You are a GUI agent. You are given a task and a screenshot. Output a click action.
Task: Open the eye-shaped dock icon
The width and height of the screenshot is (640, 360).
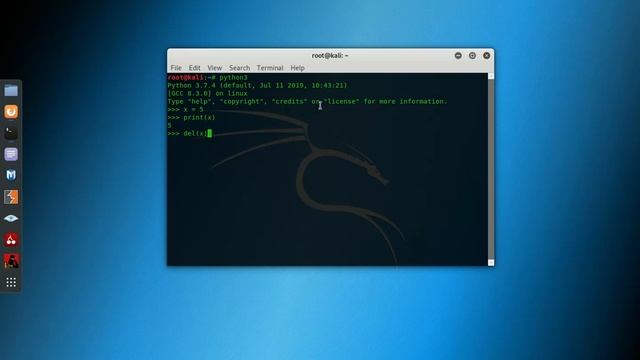coord(11,218)
